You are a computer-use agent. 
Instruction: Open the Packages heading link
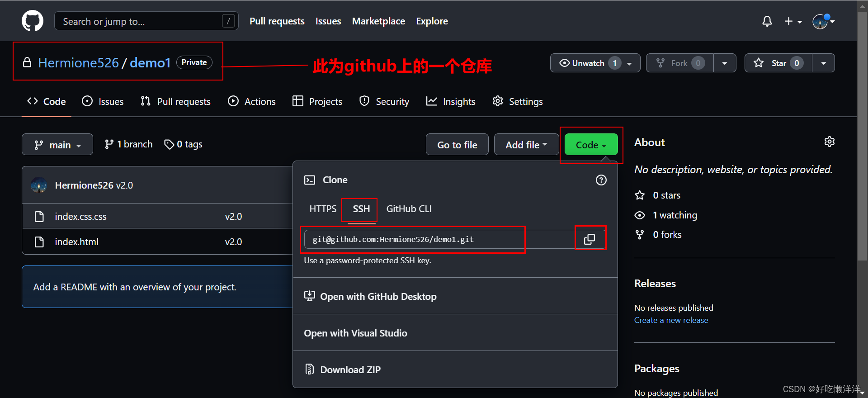point(656,369)
